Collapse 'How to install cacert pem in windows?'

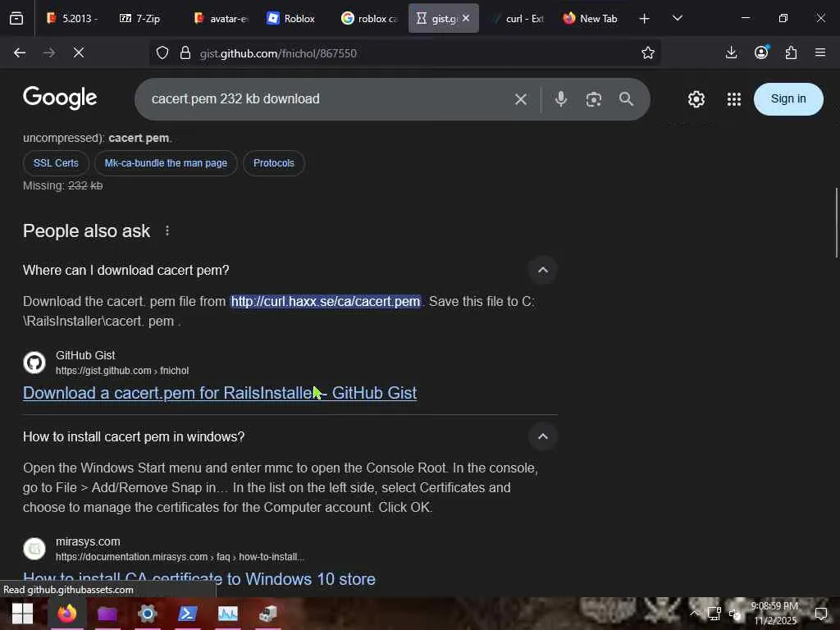coord(543,436)
